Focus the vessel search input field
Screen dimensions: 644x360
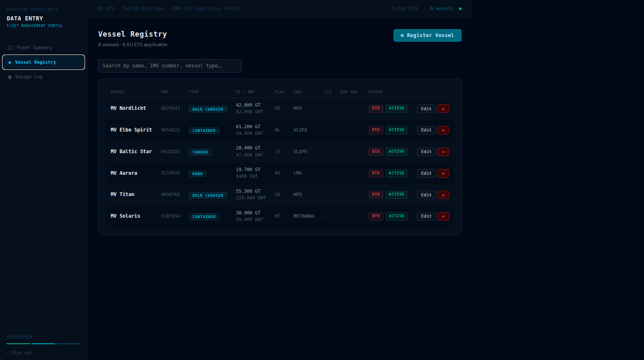170,66
